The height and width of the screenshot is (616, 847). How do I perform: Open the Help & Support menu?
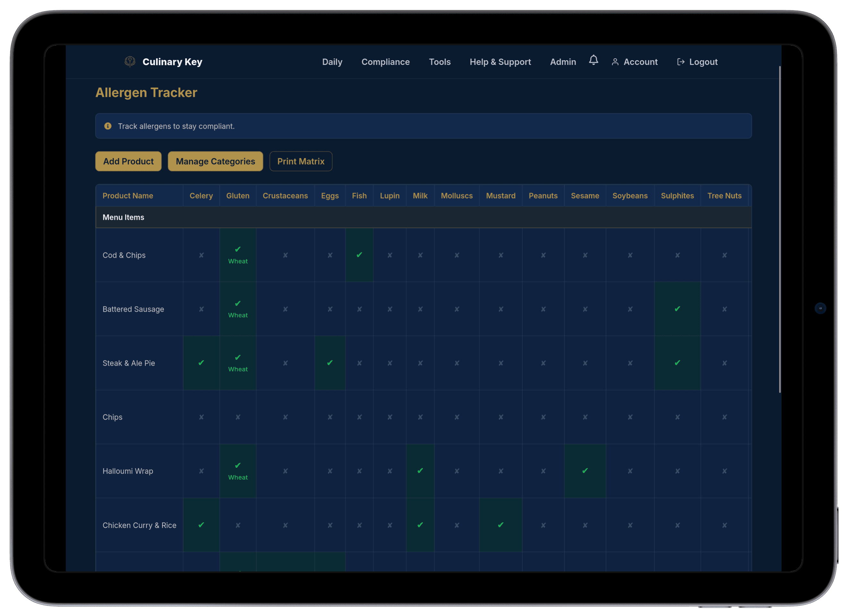[x=500, y=62]
